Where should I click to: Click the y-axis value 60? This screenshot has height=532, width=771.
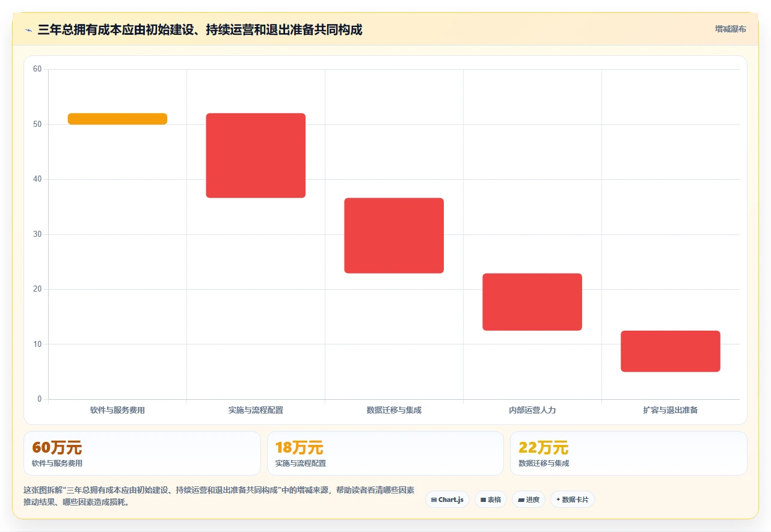coord(37,69)
